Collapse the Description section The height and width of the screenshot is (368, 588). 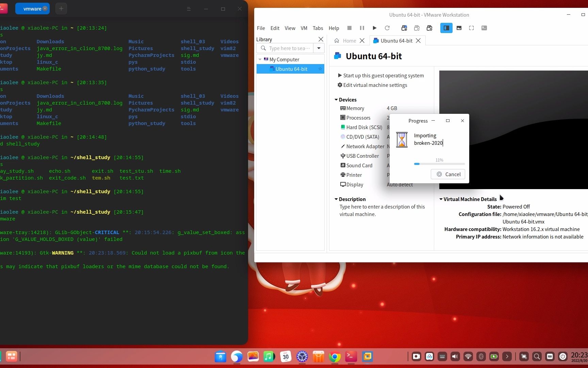tap(336, 199)
